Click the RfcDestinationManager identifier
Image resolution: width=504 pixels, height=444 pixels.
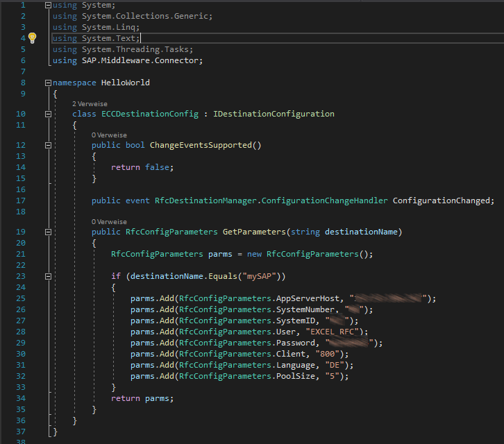pyautogui.click(x=205, y=200)
